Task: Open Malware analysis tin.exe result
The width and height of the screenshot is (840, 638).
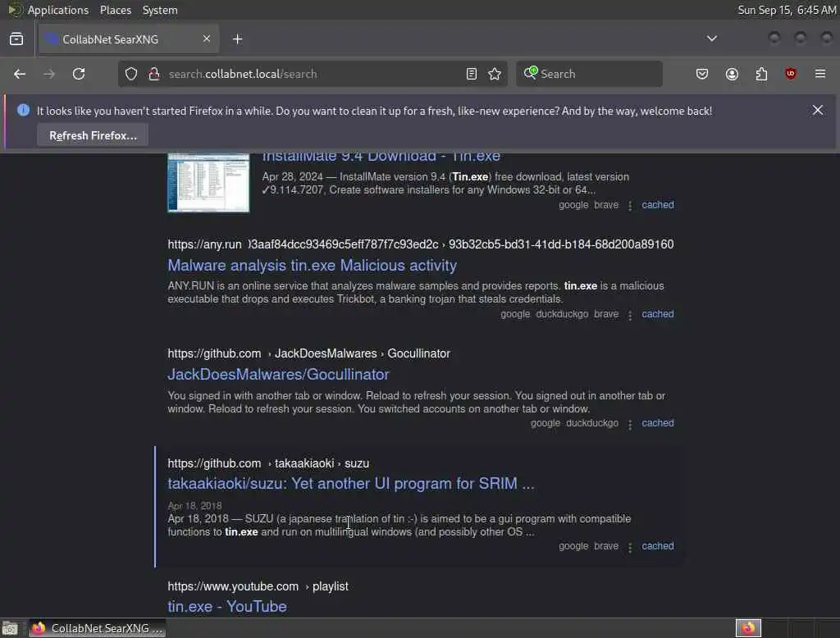Action: (x=313, y=265)
